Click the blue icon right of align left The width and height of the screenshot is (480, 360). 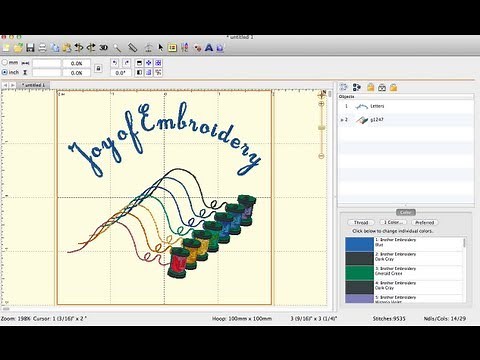pos(149,72)
